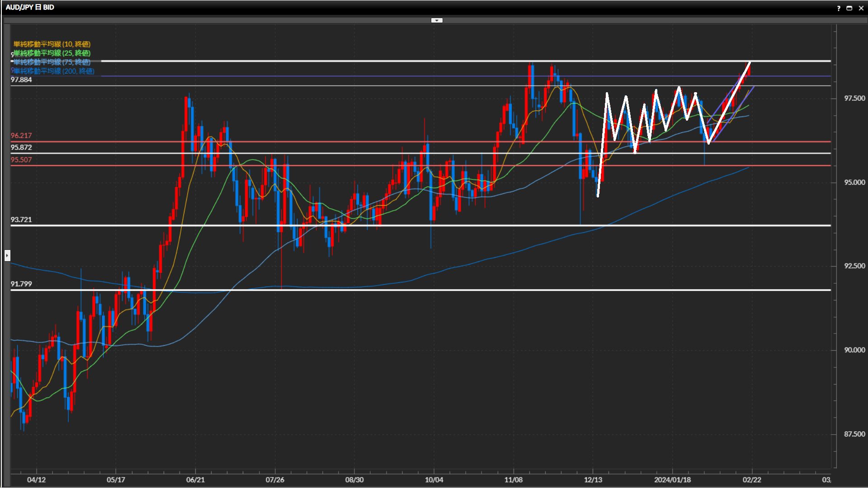Click the 2024/01/18 date on time axis
This screenshot has width=868, height=488.
(672, 479)
